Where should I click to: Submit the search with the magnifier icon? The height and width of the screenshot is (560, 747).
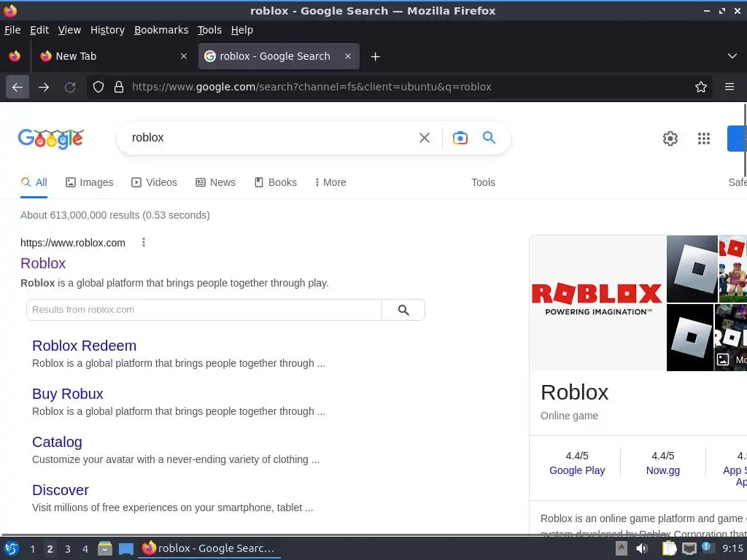click(489, 138)
